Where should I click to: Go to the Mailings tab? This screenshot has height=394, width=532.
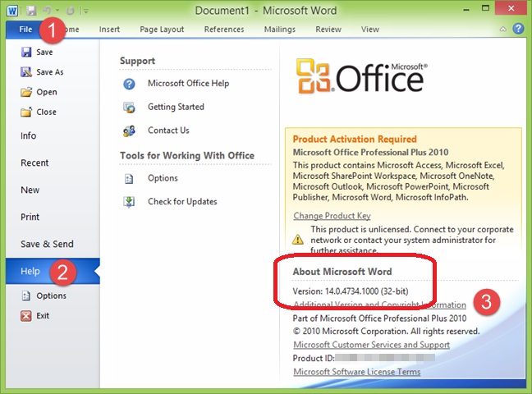pyautogui.click(x=280, y=30)
